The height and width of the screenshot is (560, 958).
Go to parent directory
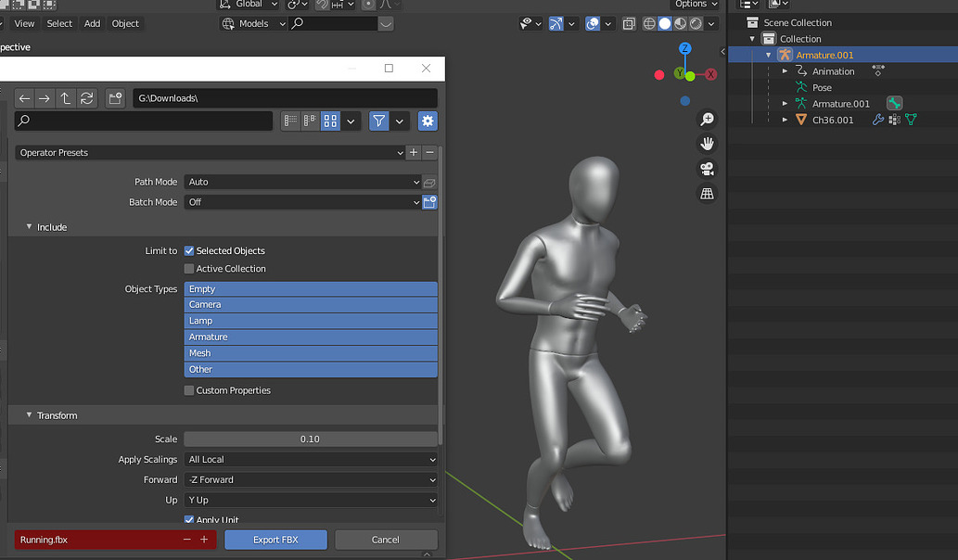[x=65, y=98]
